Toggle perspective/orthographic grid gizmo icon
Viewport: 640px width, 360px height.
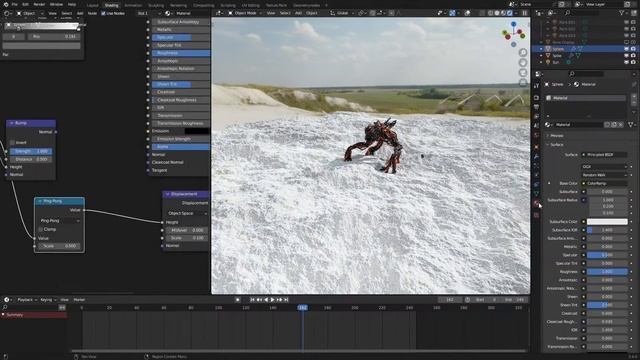pyautogui.click(x=523, y=82)
